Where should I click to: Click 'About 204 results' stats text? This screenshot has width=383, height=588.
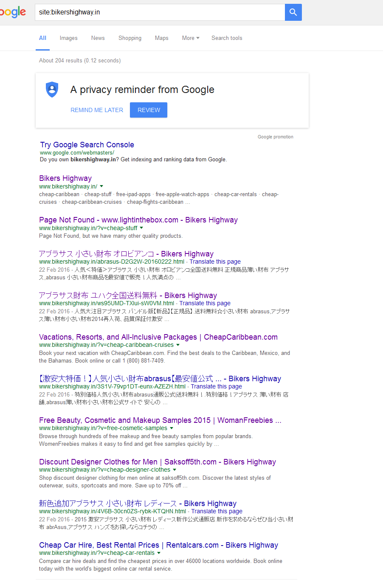click(80, 61)
